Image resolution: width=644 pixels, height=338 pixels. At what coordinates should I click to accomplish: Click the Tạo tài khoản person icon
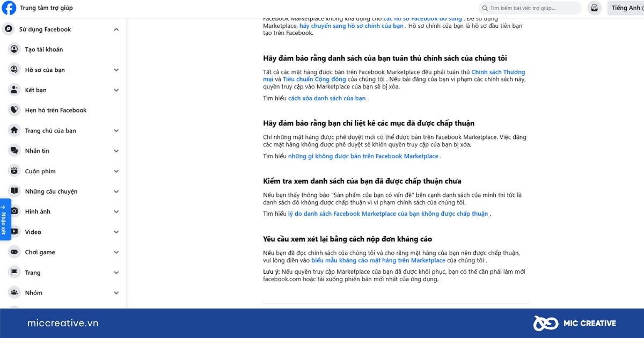click(x=14, y=49)
